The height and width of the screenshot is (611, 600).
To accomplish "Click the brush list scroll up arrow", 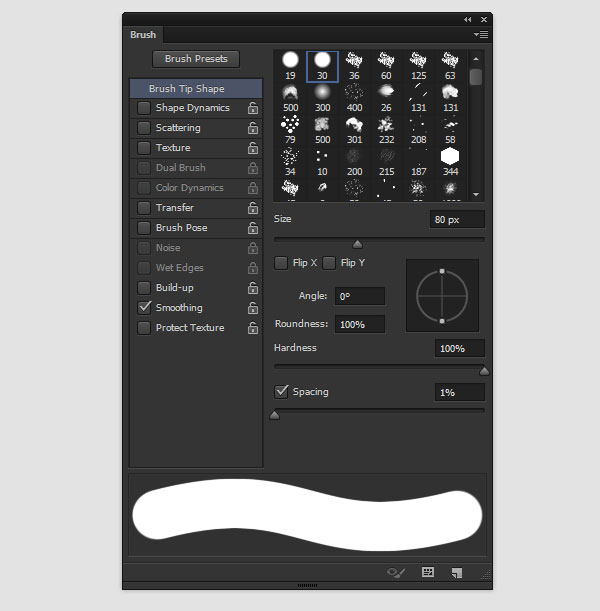I will click(476, 59).
